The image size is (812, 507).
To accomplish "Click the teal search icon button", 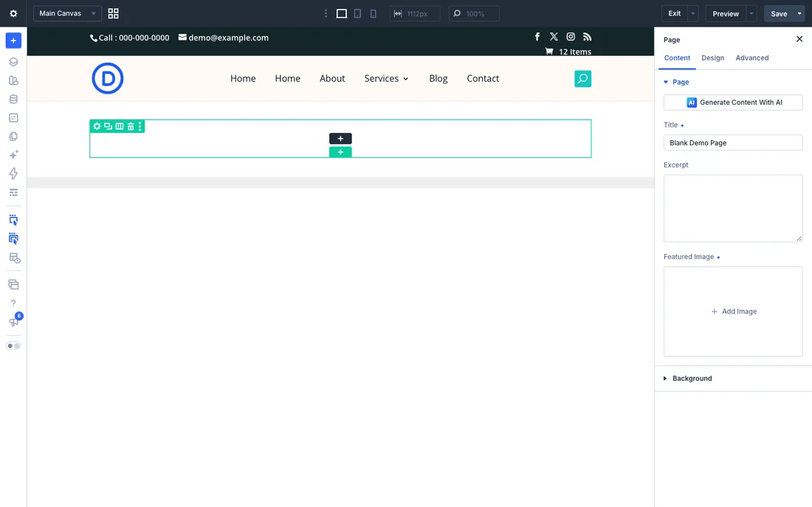I will [582, 79].
